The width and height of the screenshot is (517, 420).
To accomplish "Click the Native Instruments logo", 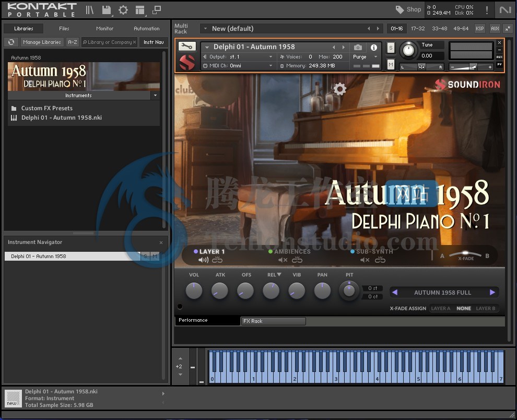I will (x=505, y=10).
